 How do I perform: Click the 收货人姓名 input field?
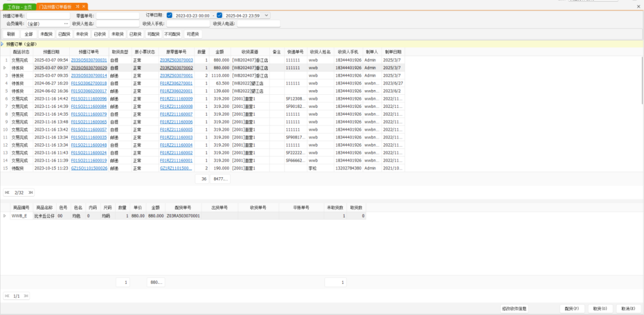click(118, 24)
